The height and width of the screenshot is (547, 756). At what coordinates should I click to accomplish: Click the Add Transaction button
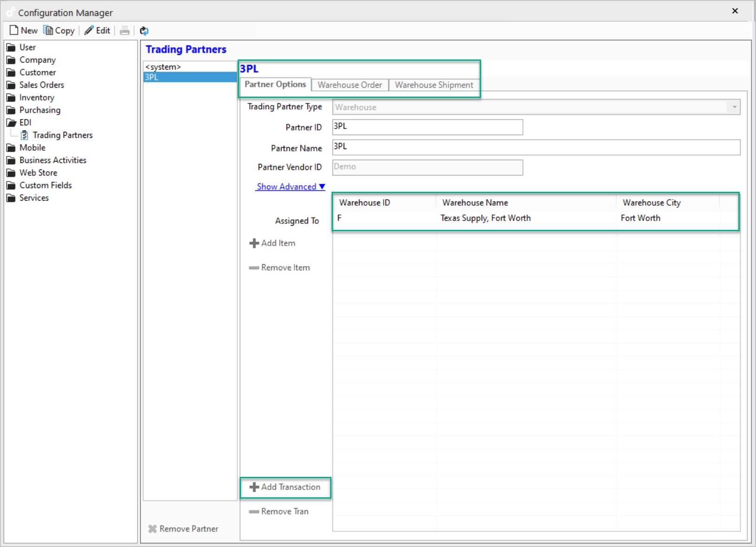(x=285, y=487)
